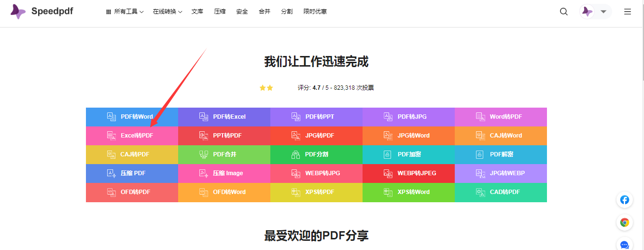Open the XPS转Word tool
644x250 pixels.
[408, 192]
